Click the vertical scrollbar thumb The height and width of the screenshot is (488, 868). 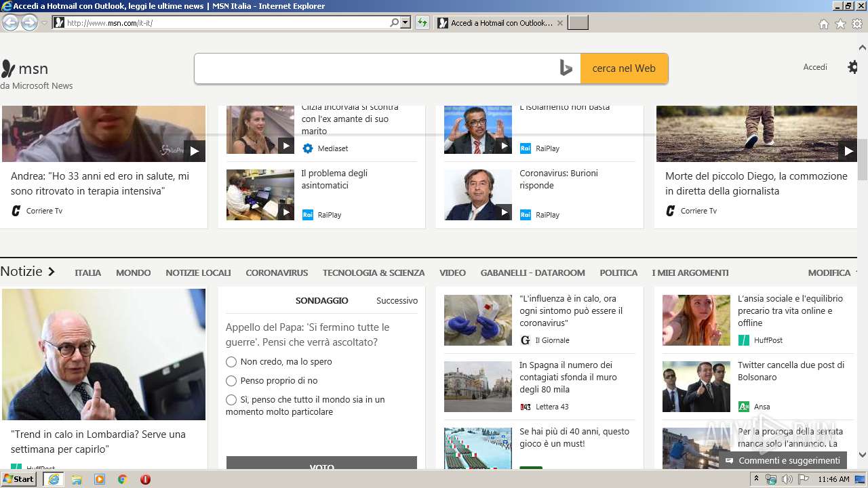[862, 159]
